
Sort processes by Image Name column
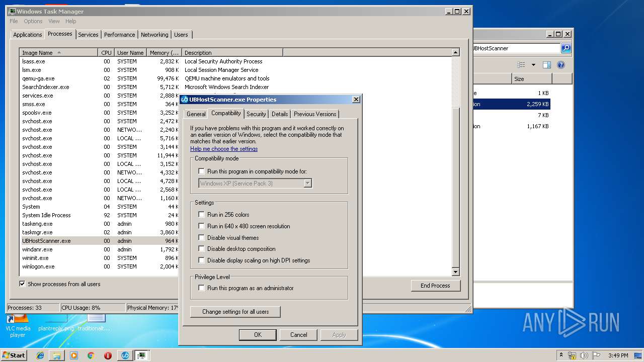click(x=58, y=53)
